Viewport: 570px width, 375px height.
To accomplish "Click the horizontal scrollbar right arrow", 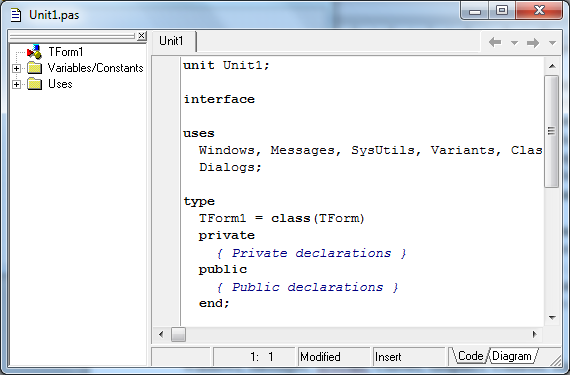I will click(x=535, y=334).
